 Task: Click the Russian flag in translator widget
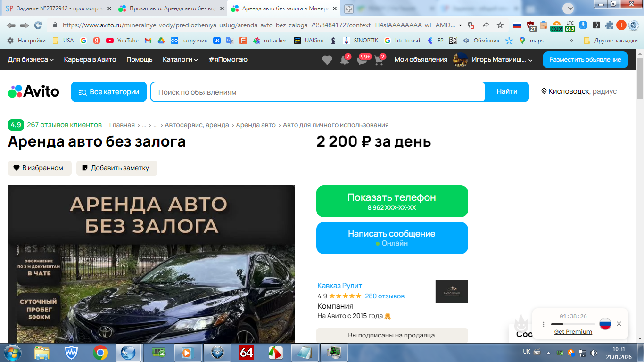[605, 324]
